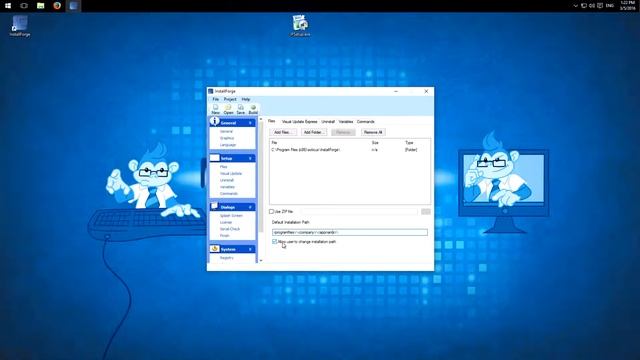Open the Windows Start menu
This screenshot has width=640, height=360.
[x=8, y=6]
